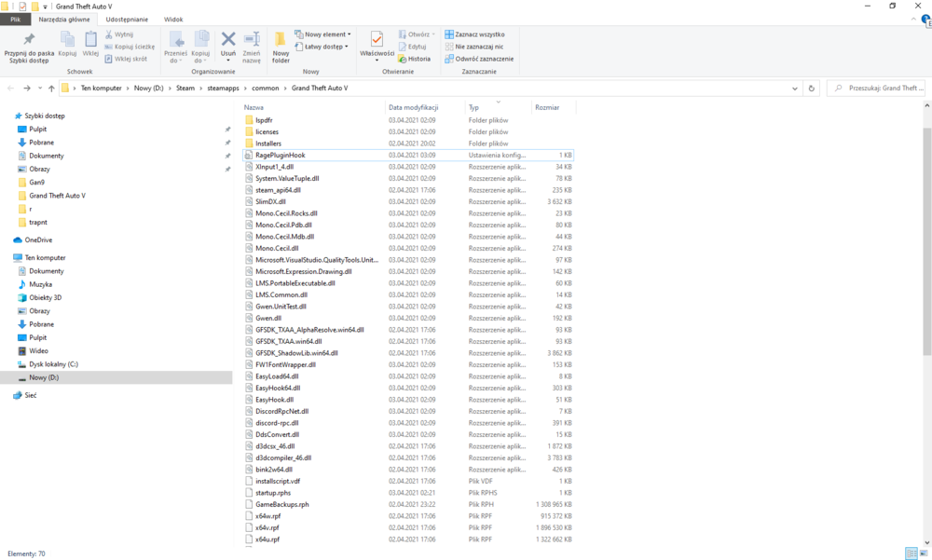Open Łatwy dostęp dropdown
The width and height of the screenshot is (932, 560).
coord(322,47)
